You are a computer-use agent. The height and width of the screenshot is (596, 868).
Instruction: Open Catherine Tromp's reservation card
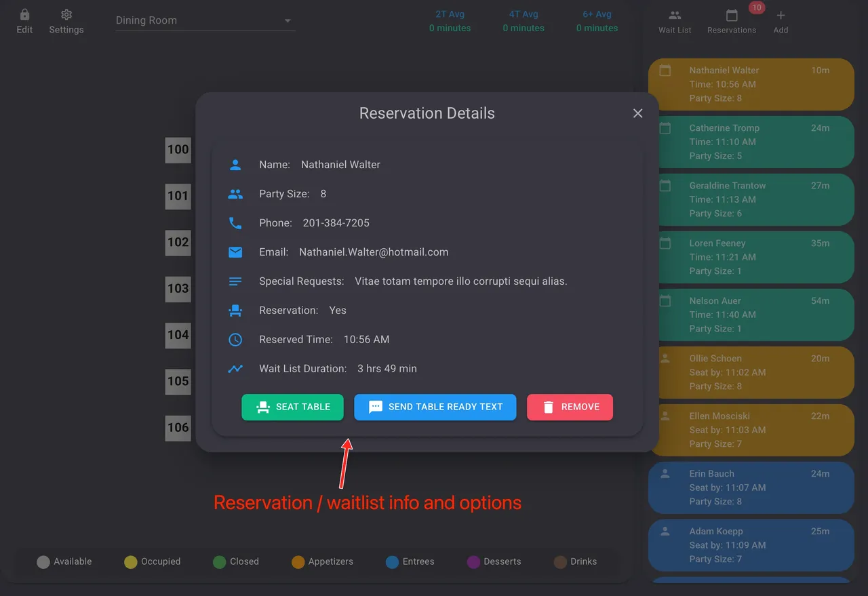[x=751, y=142]
